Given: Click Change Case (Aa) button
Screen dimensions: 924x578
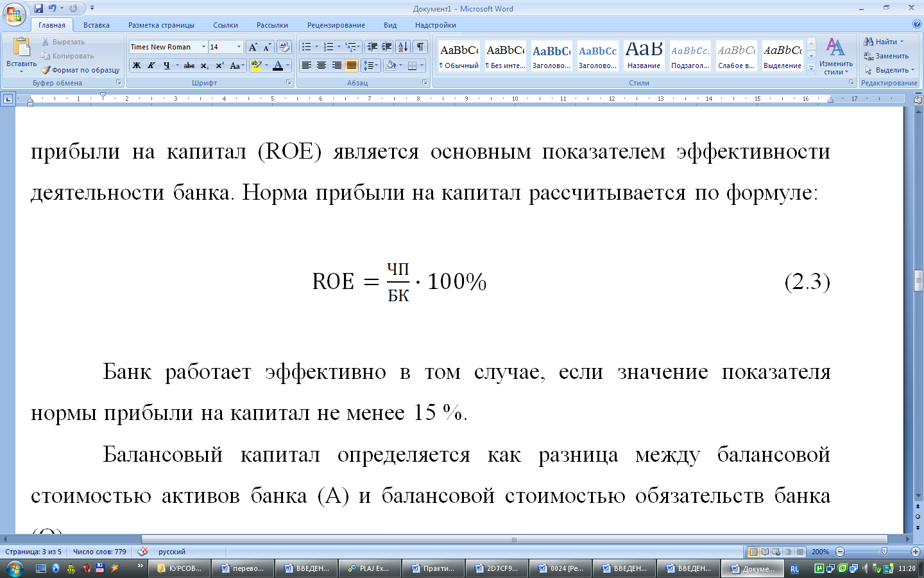Looking at the screenshot, I should click(x=236, y=66).
